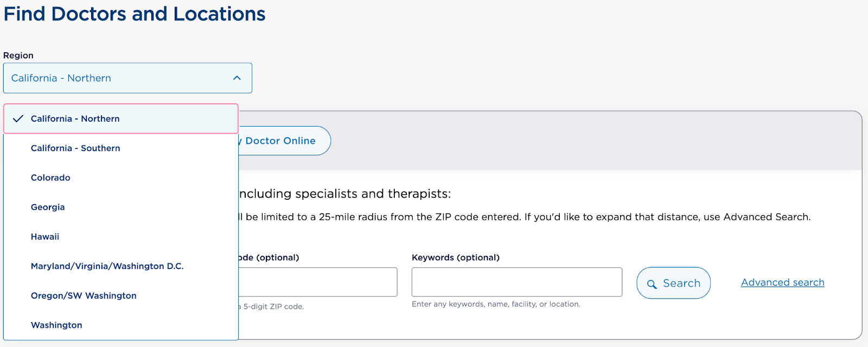Click the Keywords (optional) label
This screenshot has height=347, width=868.
455,257
